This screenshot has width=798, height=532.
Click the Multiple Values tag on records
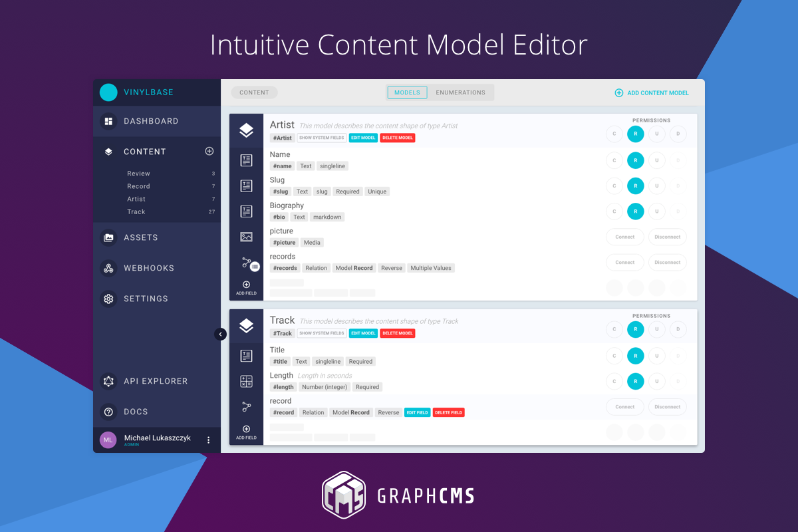(x=431, y=268)
